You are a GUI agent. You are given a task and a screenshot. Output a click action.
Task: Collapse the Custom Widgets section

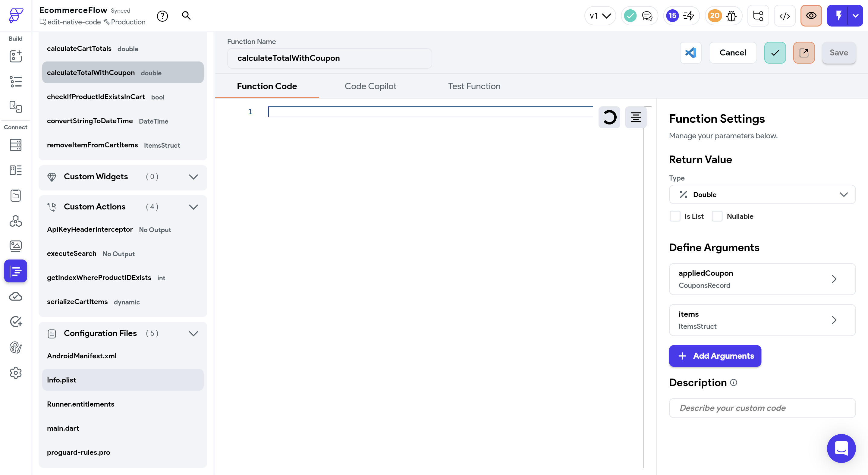[x=193, y=177]
